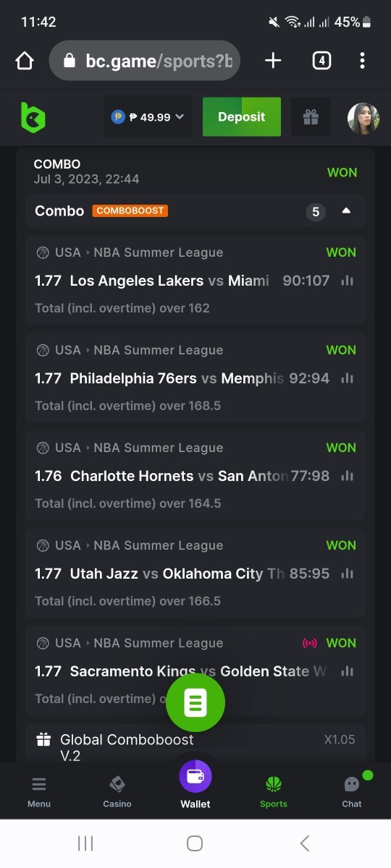The image size is (391, 868).
Task: Collapse the Combo bet details arrow
Action: [x=346, y=211]
